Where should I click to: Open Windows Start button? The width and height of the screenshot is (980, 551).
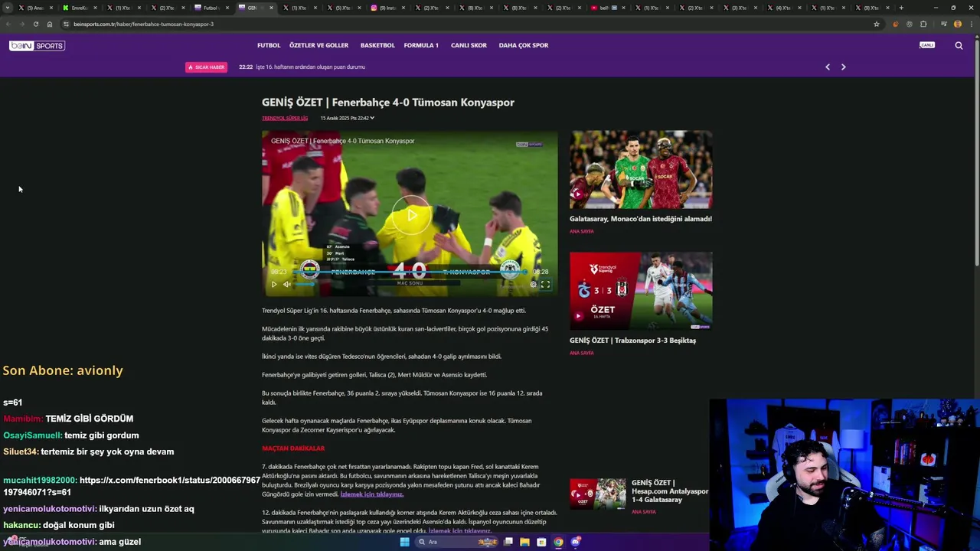(x=405, y=542)
